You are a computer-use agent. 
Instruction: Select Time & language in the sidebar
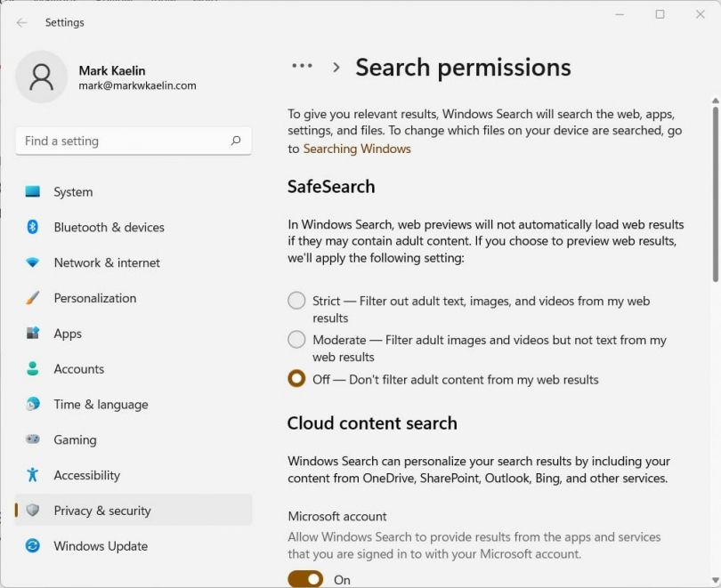click(101, 404)
